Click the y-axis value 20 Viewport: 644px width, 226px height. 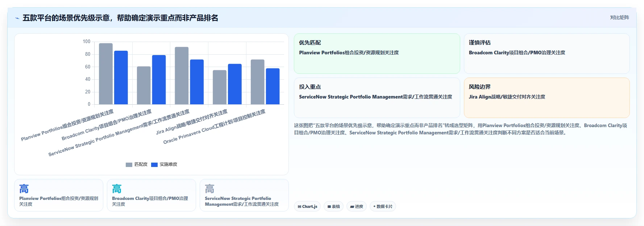pos(88,92)
